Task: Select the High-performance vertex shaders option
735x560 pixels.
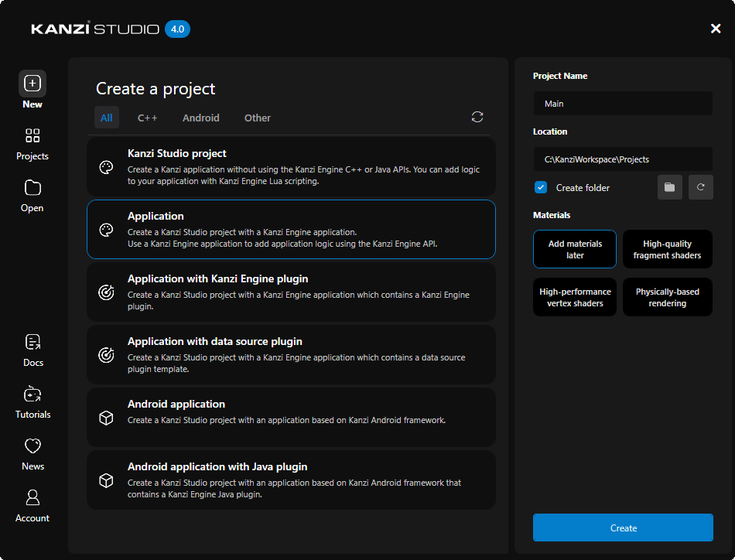Action: (x=574, y=296)
